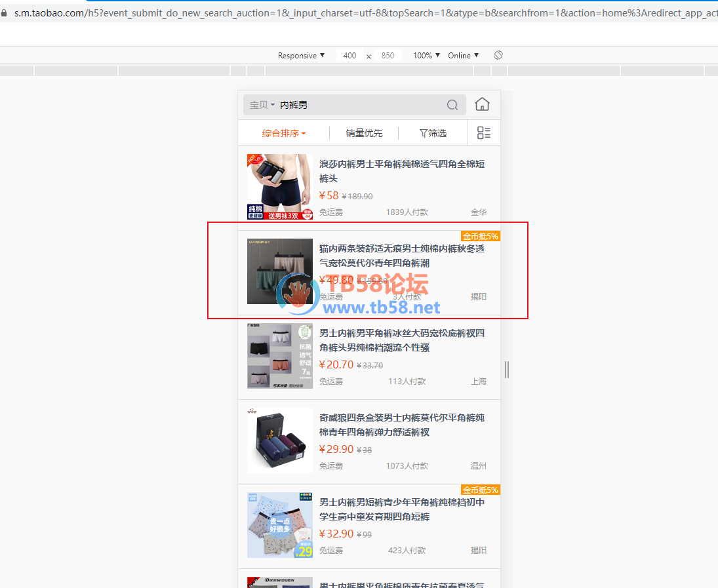Click the 温州 location text
Screen dimensions: 718x588
[479, 465]
